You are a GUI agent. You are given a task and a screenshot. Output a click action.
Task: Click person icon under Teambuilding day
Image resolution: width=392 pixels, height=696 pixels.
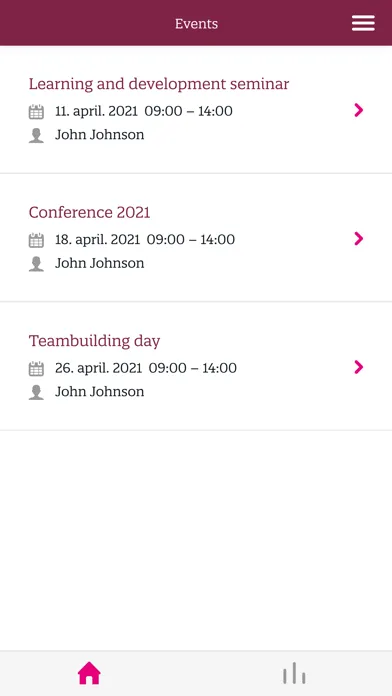coord(36,392)
